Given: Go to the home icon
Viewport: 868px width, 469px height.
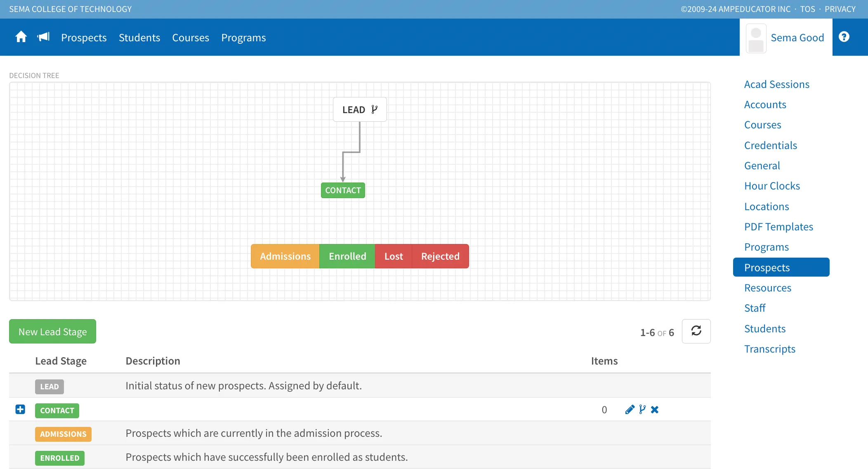Looking at the screenshot, I should 21,37.
